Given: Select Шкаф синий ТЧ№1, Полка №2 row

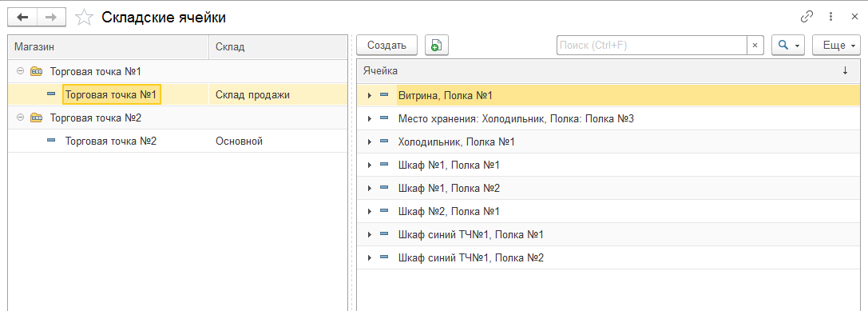Looking at the screenshot, I should tap(608, 257).
